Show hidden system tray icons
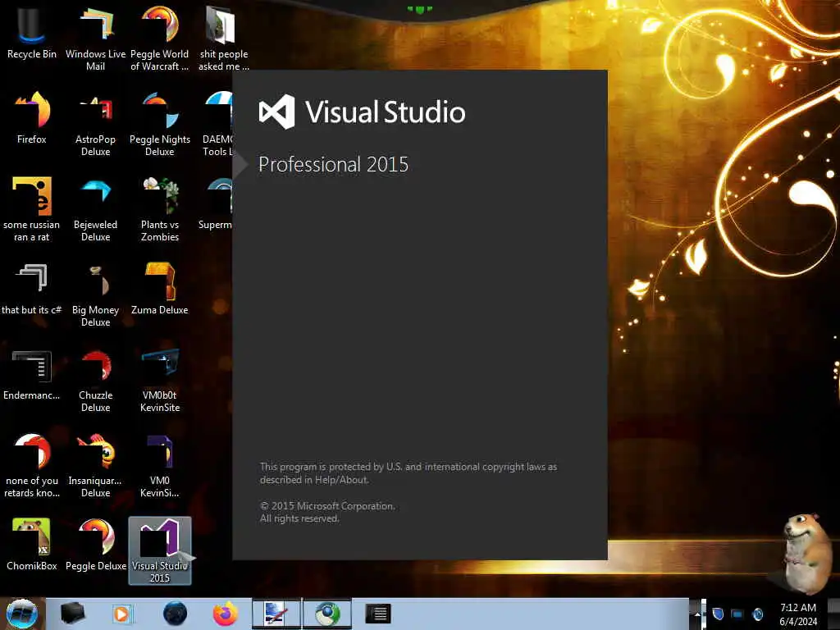Image resolution: width=840 pixels, height=630 pixels. pos(697,614)
